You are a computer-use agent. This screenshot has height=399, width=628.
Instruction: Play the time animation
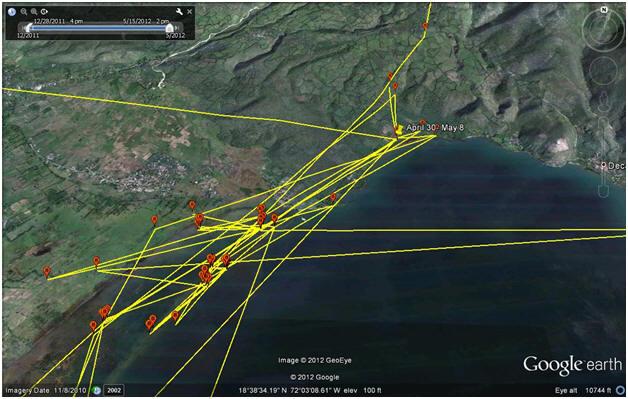pos(44,12)
